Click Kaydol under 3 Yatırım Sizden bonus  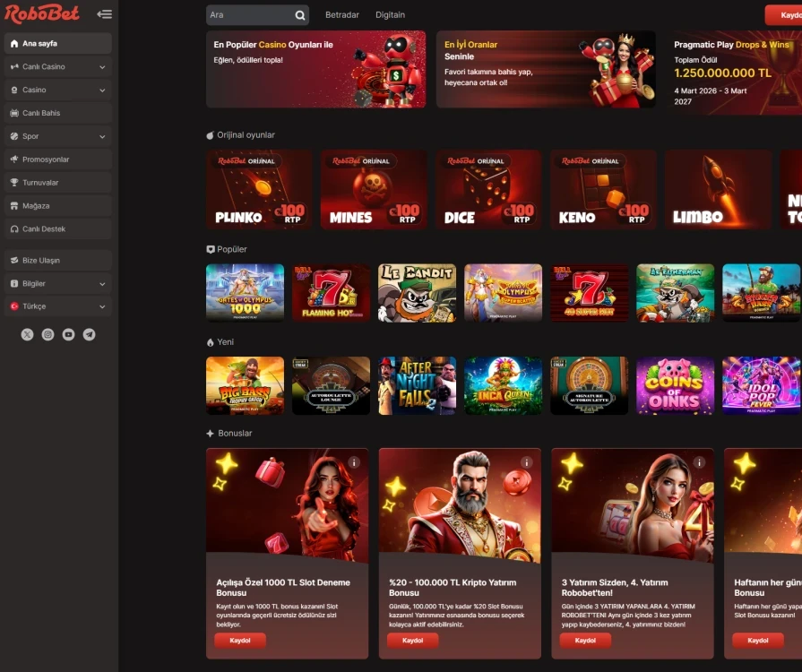point(585,641)
